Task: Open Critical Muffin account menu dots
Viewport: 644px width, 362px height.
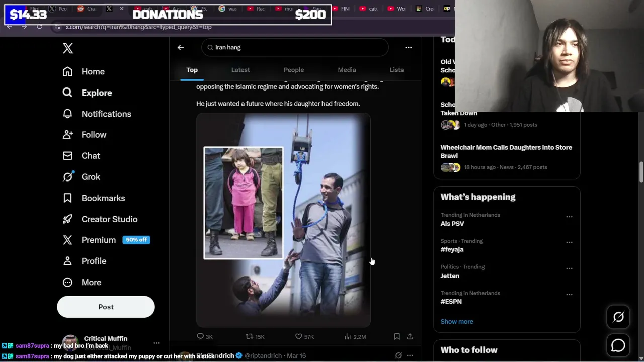Action: tap(156, 343)
